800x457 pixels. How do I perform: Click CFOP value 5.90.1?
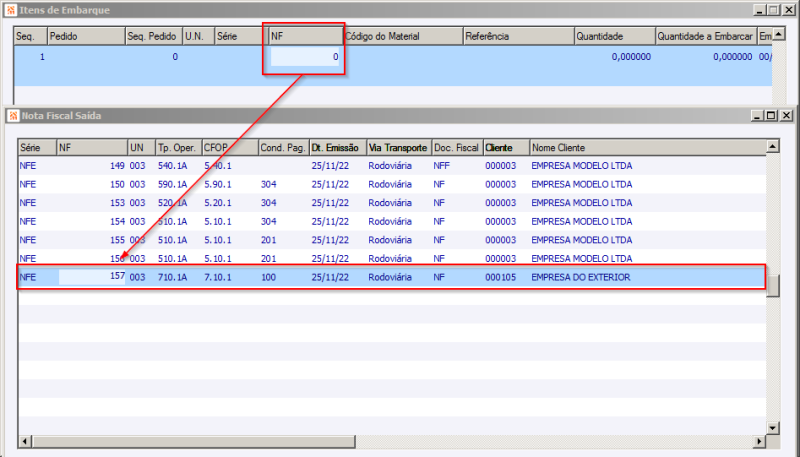(218, 184)
